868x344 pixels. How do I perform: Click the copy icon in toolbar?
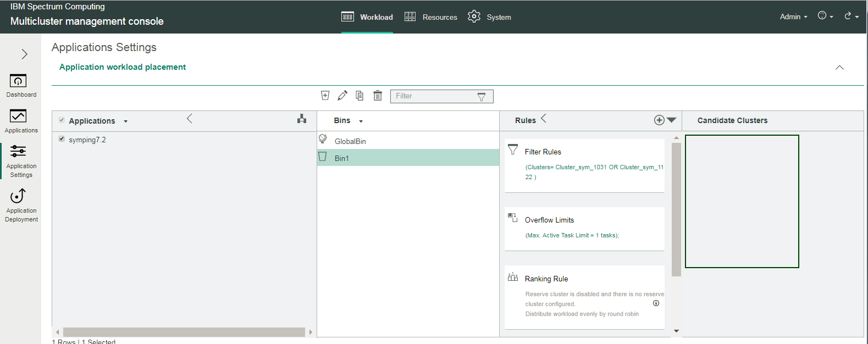point(360,96)
